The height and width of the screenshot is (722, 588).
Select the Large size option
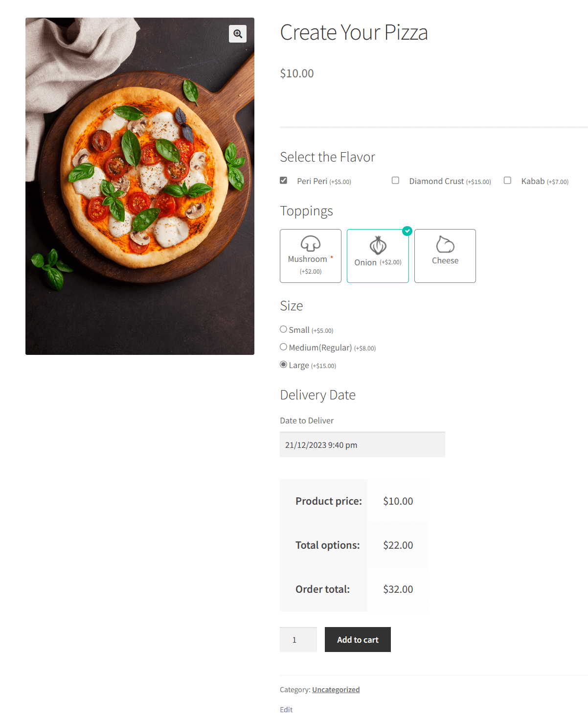[x=283, y=364]
